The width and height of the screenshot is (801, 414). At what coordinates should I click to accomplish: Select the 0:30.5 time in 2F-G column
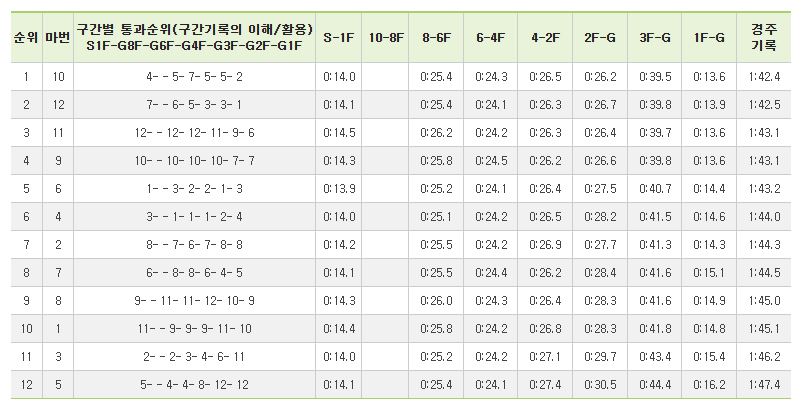tap(598, 385)
